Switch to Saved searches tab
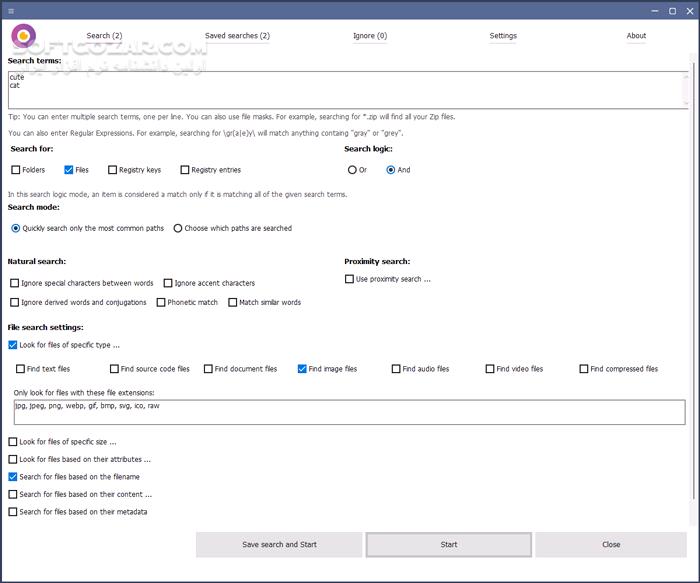This screenshot has height=583, width=700. tap(237, 36)
